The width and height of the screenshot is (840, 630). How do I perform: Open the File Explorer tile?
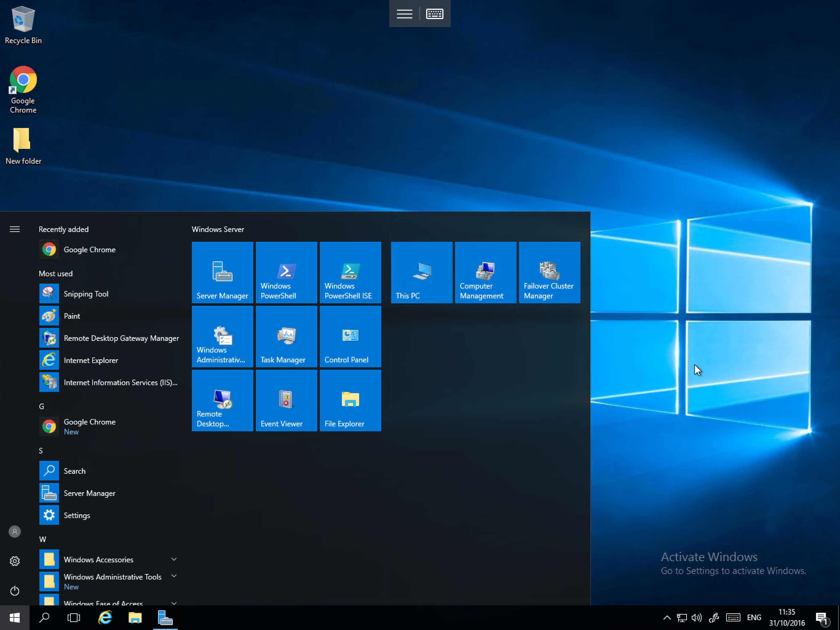[x=350, y=401]
